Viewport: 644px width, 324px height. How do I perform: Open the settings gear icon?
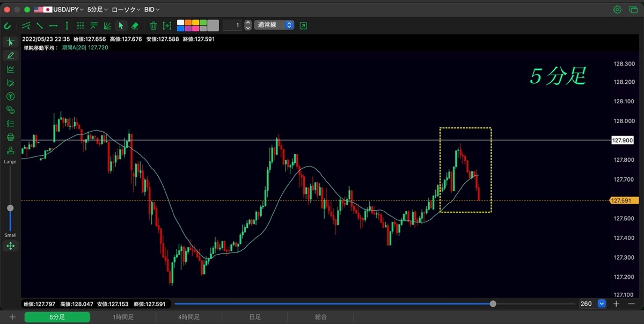tap(617, 10)
